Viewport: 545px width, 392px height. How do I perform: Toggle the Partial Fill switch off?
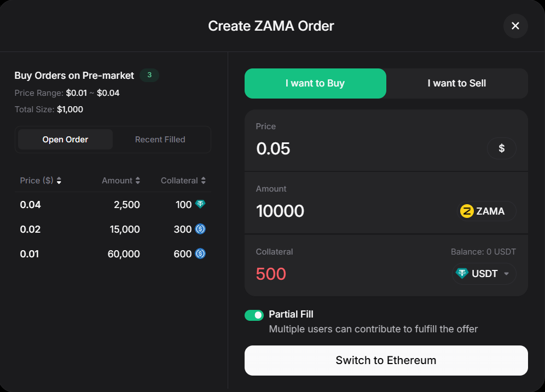click(254, 315)
